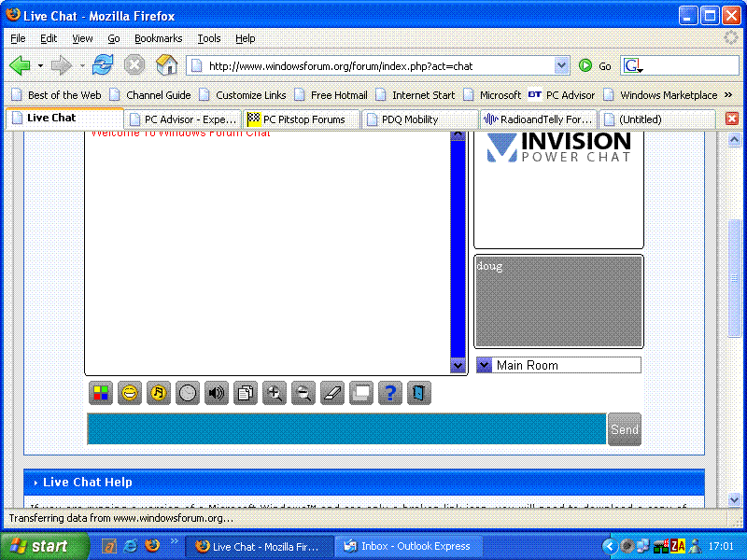747x560 pixels.
Task: Click the music note sounds icon
Action: click(x=159, y=393)
